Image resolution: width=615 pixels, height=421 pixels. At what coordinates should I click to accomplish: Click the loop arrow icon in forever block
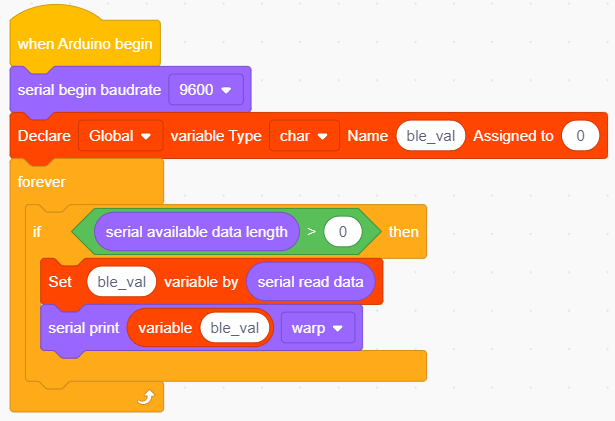tap(146, 397)
